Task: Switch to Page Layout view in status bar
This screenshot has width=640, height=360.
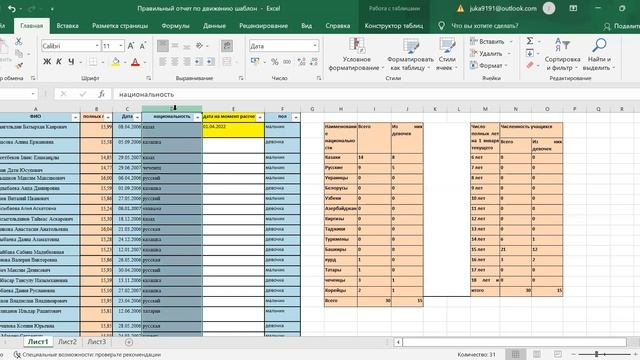Action: coord(537,354)
